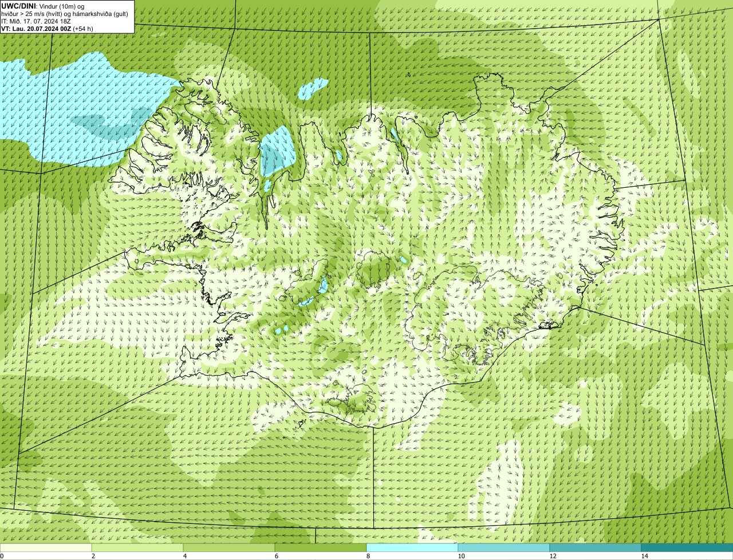Image resolution: width=733 pixels, height=560 pixels.
Task: Click the "UWC/DINI: Vindur (10m) og" title line
Action: 43,6
